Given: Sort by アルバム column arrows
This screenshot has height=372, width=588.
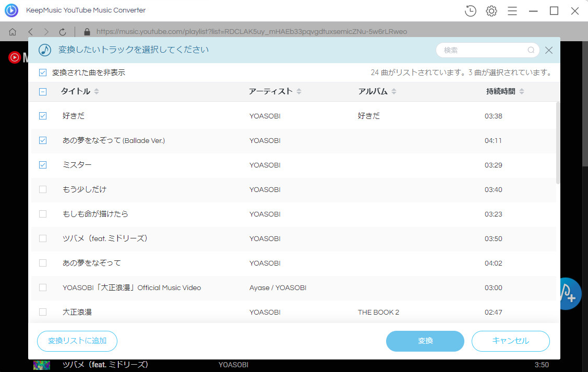Looking at the screenshot, I should (x=394, y=91).
